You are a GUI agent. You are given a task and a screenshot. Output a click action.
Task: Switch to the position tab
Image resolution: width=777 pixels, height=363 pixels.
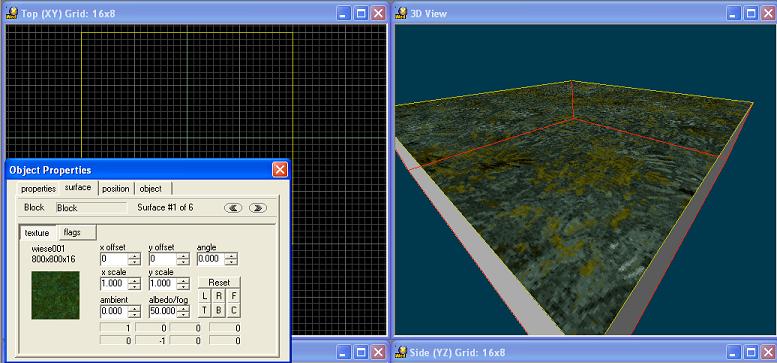pyautogui.click(x=115, y=189)
